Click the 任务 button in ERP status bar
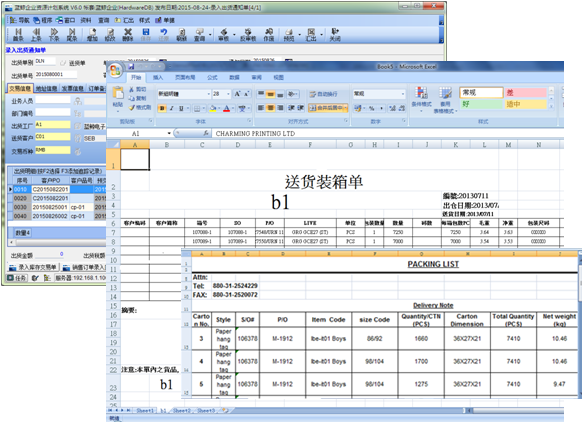583x423 pixels. [17, 278]
